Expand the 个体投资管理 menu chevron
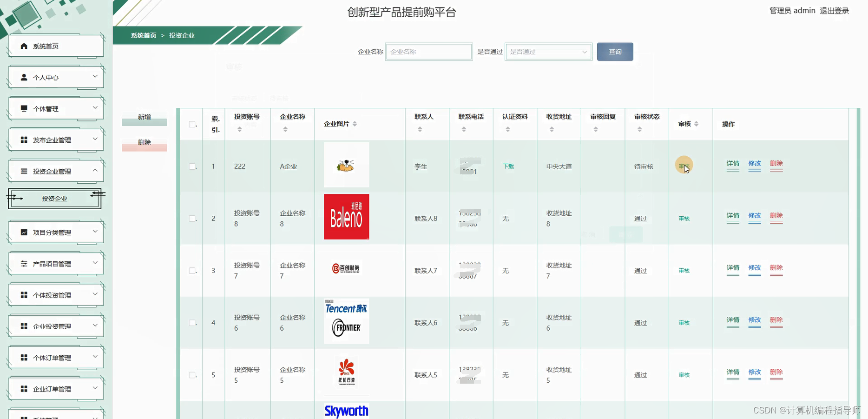Image resolution: width=868 pixels, height=419 pixels. point(95,293)
